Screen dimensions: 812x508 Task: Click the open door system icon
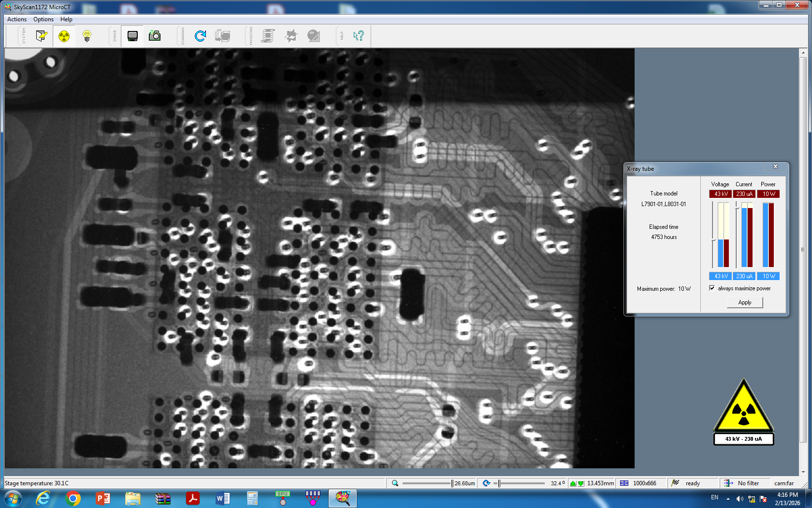tap(42, 36)
